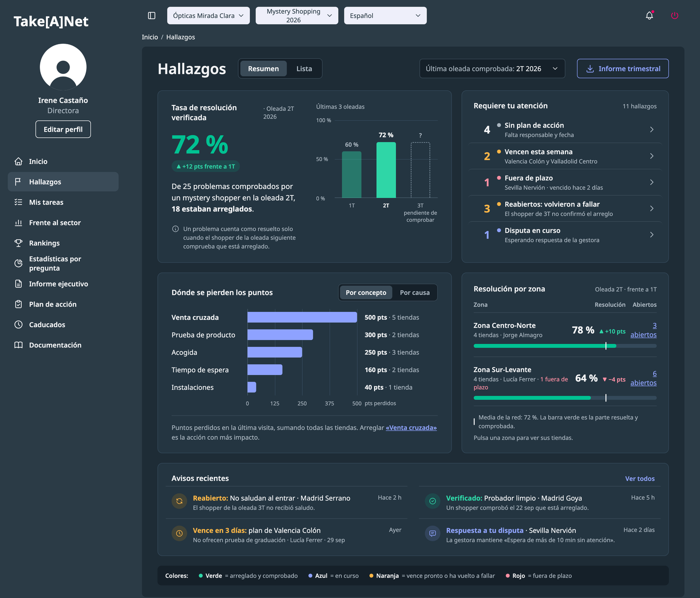The height and width of the screenshot is (598, 700).
Task: Open the Español language dropdown
Action: pos(385,16)
